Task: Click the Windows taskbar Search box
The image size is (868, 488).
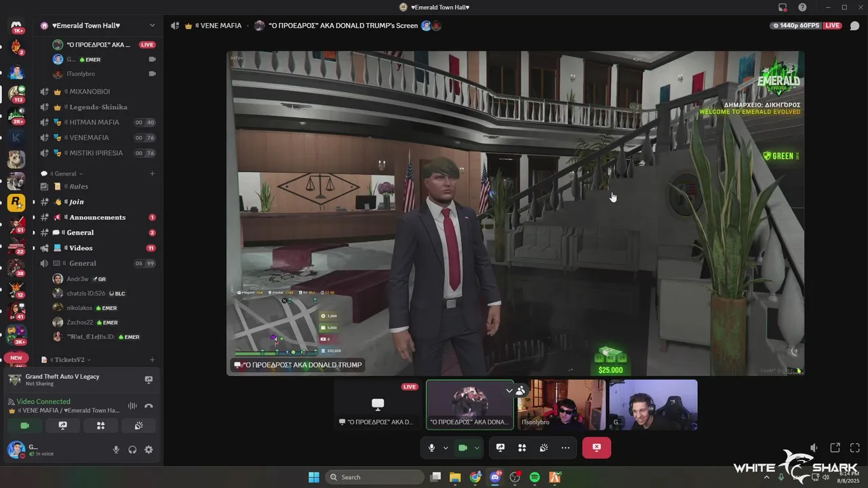Action: coord(375,477)
